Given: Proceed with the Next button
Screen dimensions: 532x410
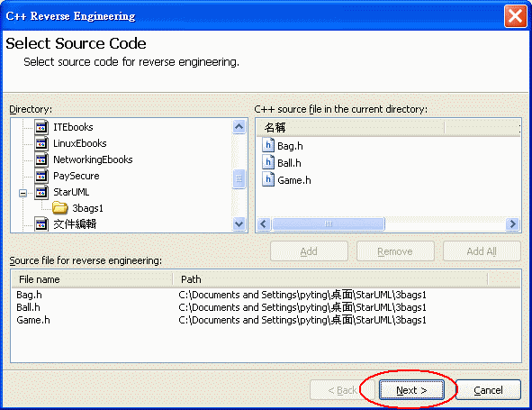Looking at the screenshot, I should (x=411, y=390).
